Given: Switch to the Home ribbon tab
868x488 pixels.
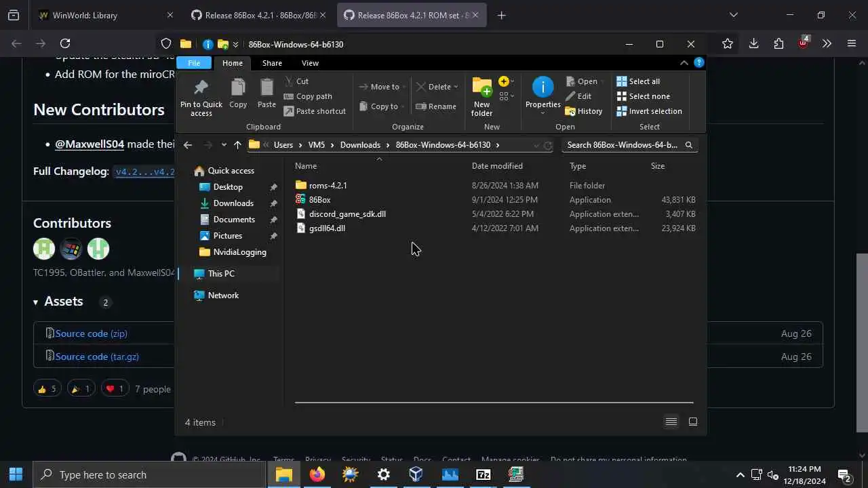Looking at the screenshot, I should [x=233, y=63].
